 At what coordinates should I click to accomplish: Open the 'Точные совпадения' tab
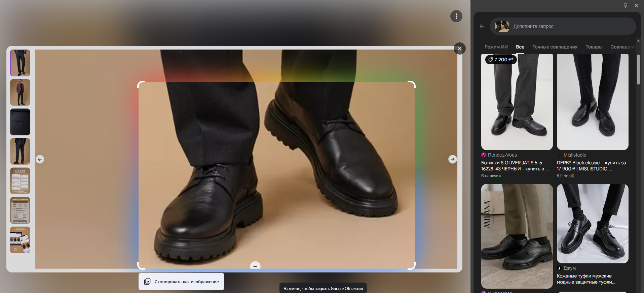point(555,47)
